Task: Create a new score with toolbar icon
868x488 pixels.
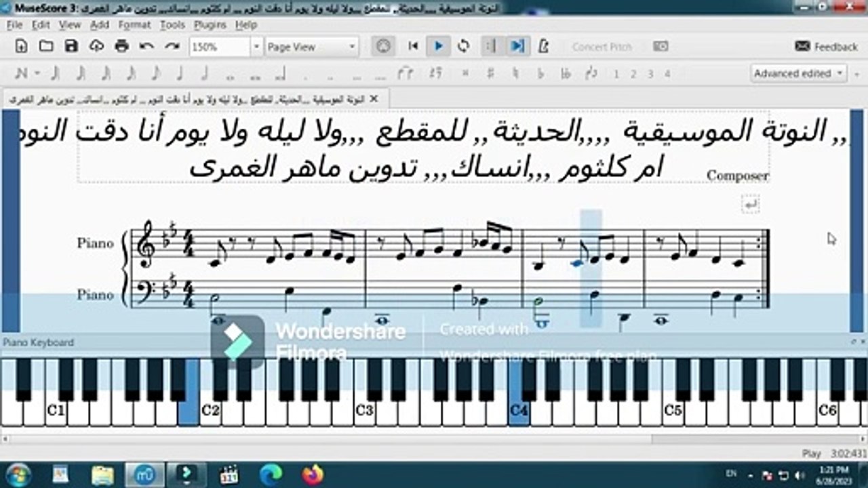Action: pos(21,46)
